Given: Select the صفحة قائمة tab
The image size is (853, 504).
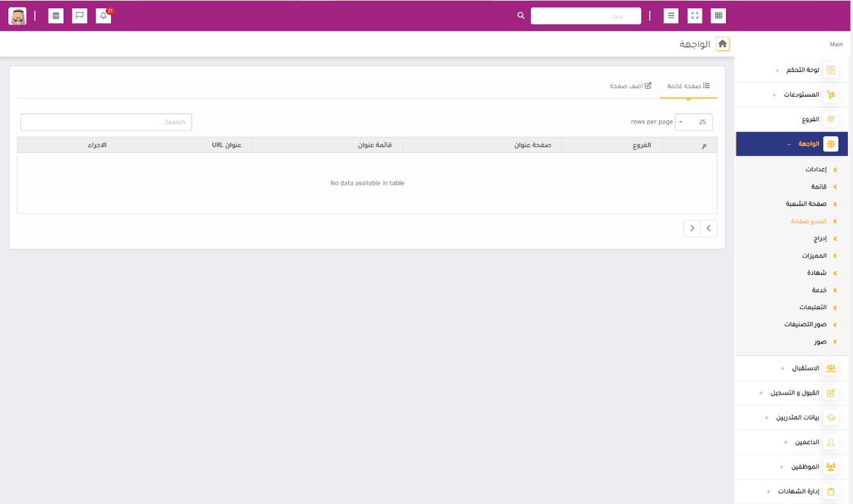Looking at the screenshot, I should click(688, 86).
